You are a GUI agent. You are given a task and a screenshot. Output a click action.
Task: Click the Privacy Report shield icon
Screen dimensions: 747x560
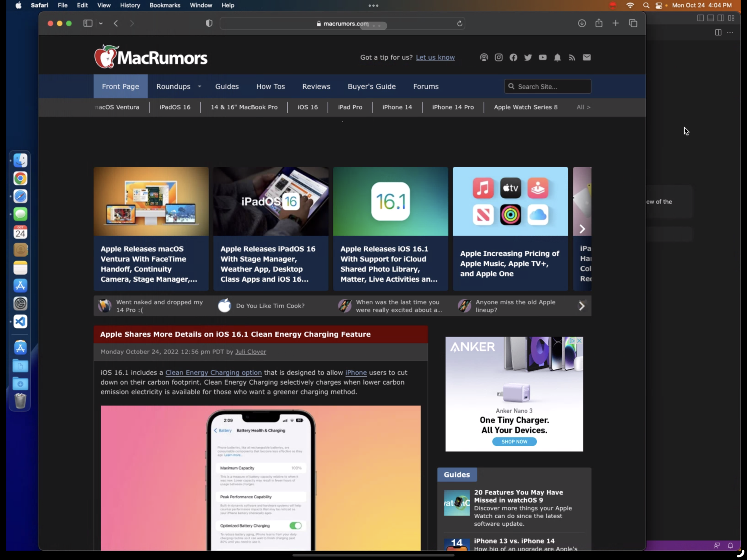point(209,23)
